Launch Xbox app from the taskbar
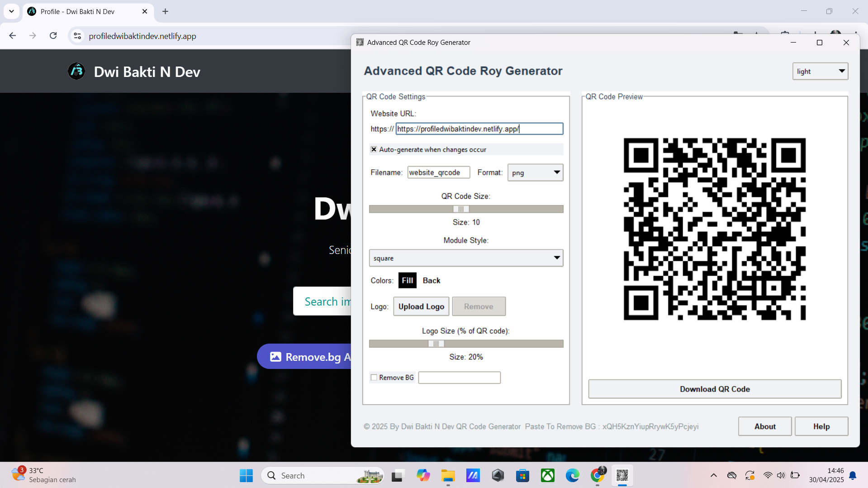This screenshot has width=868, height=488. 548,475
